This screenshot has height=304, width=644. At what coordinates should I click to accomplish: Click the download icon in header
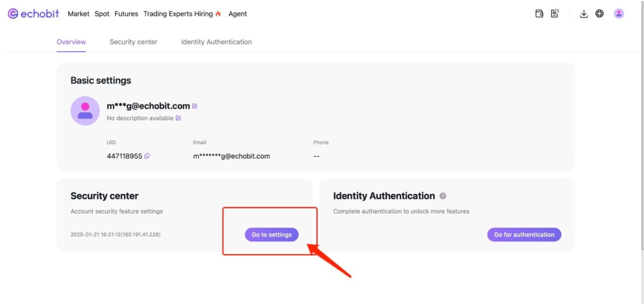pos(584,14)
